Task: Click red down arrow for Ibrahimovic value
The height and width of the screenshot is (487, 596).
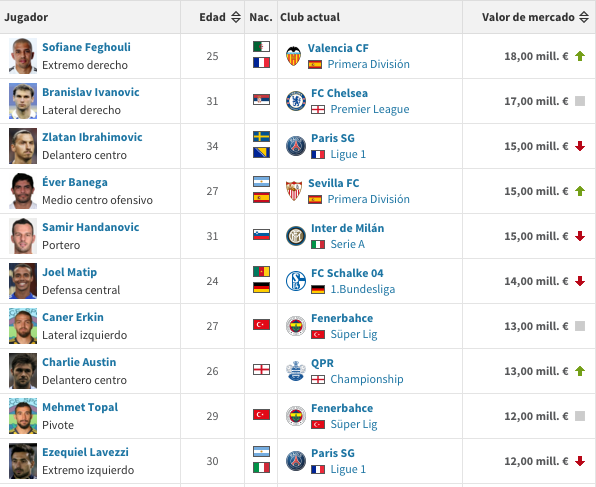Action: pyautogui.click(x=580, y=146)
